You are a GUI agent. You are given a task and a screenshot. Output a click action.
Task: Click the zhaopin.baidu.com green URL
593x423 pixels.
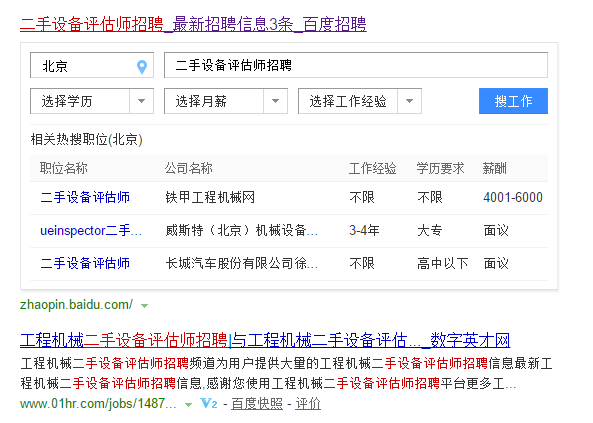[76, 305]
